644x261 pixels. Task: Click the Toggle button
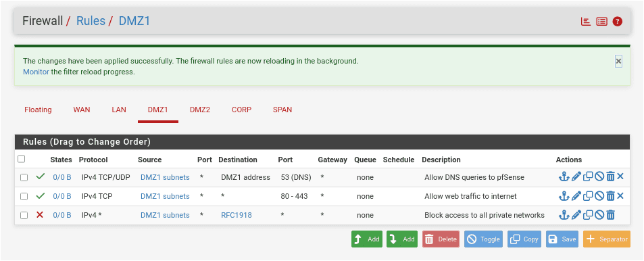(483, 239)
